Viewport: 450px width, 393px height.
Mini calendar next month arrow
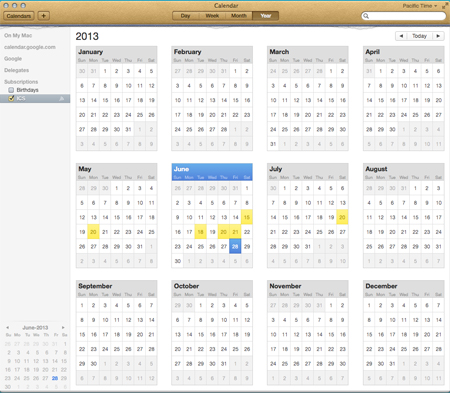pos(63,328)
